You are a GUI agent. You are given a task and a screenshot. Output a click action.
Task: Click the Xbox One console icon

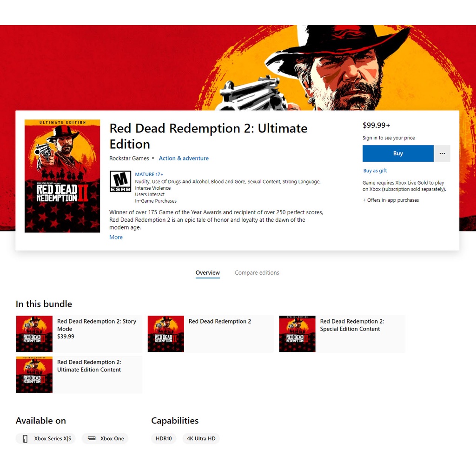tap(92, 438)
